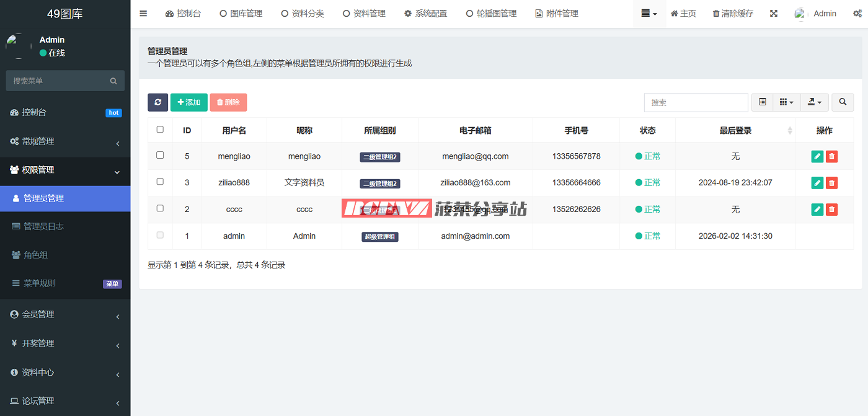Open the 图库管理 top navigation tab
The image size is (868, 416).
pyautogui.click(x=241, y=14)
